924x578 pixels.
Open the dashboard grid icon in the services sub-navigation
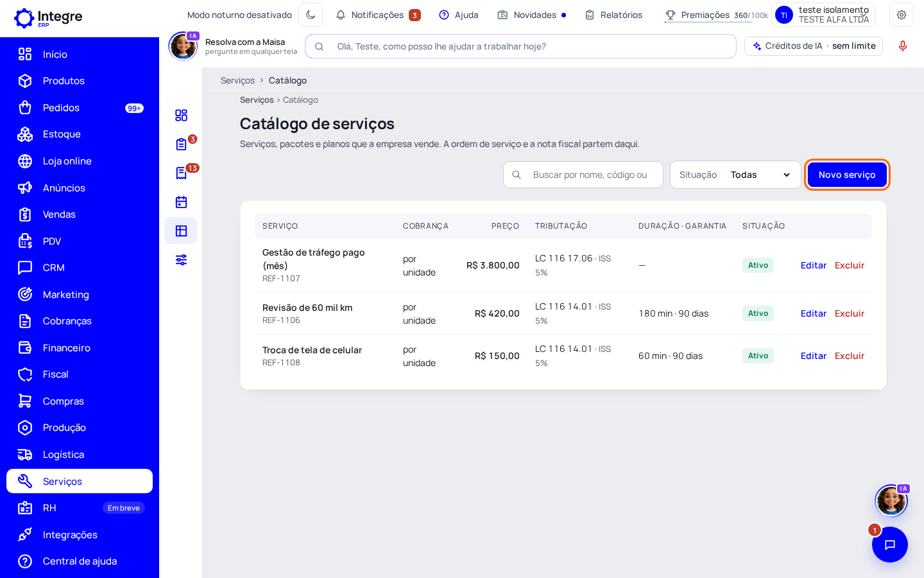click(x=181, y=116)
